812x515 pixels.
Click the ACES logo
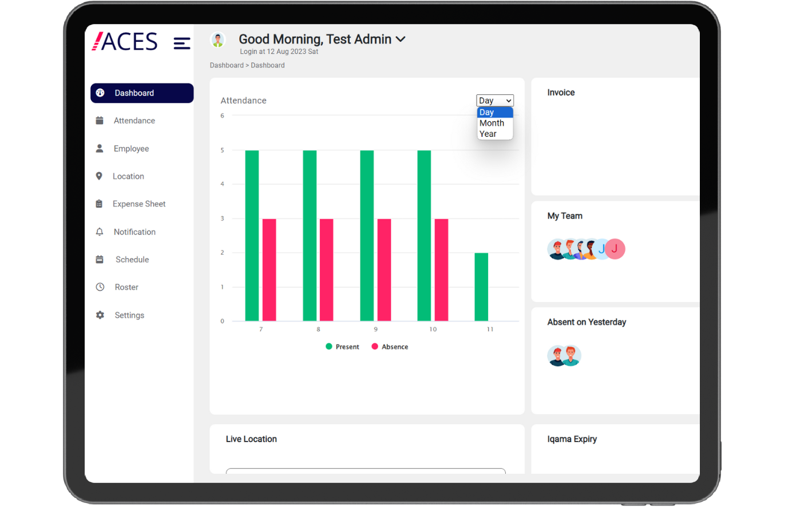[x=125, y=42]
